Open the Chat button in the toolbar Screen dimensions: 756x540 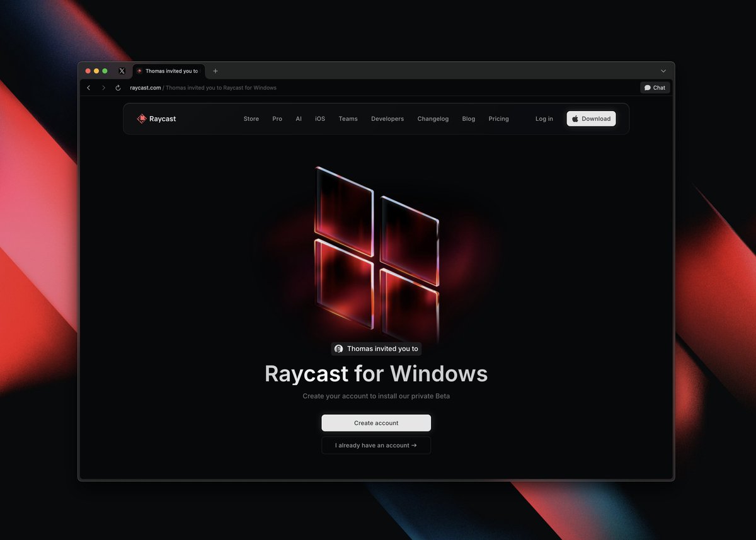click(x=655, y=88)
